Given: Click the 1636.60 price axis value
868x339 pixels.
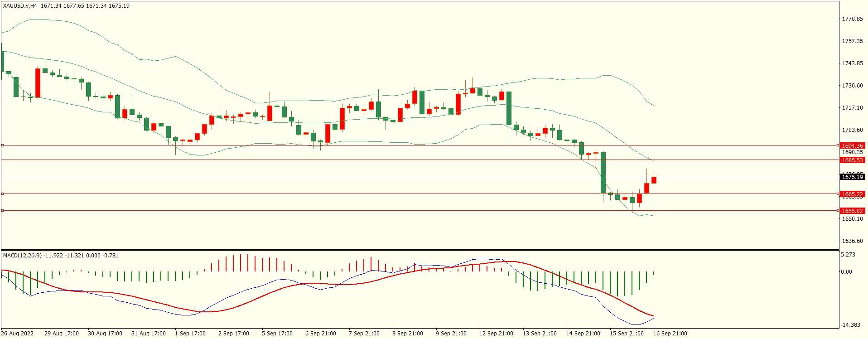Looking at the screenshot, I should [x=852, y=241].
